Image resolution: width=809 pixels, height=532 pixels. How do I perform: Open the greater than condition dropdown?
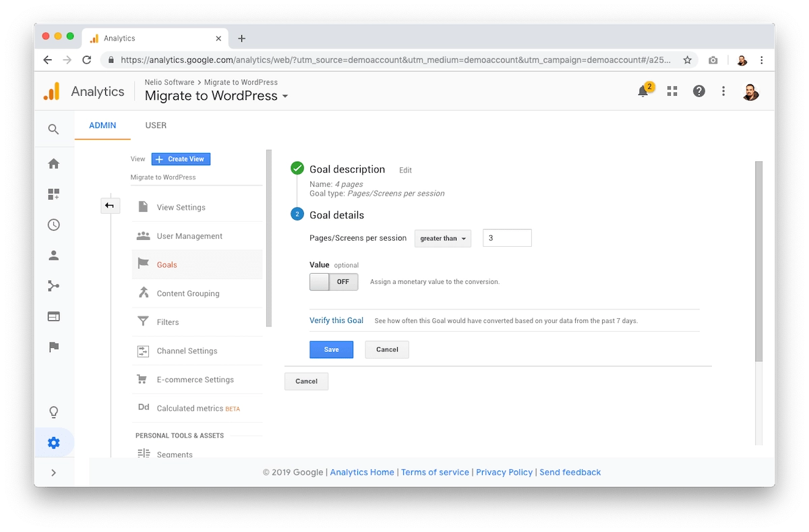(x=442, y=238)
